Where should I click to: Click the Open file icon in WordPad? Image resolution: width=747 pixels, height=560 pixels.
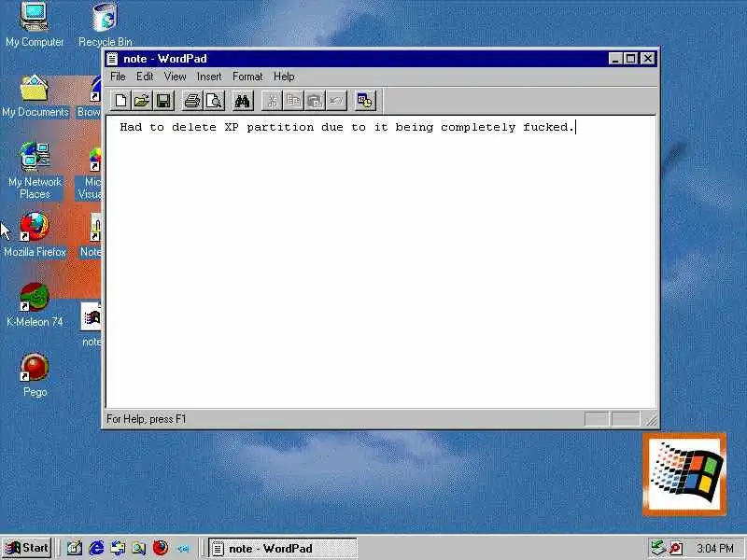pos(142,101)
